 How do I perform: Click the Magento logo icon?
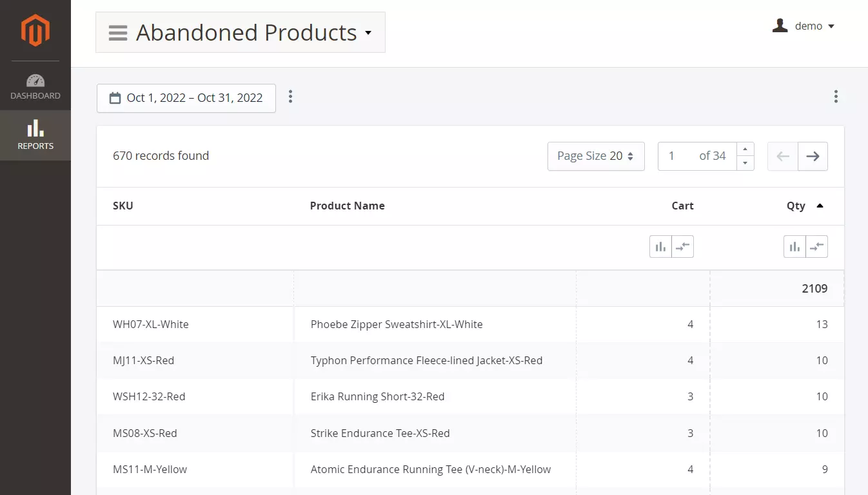pos(35,30)
